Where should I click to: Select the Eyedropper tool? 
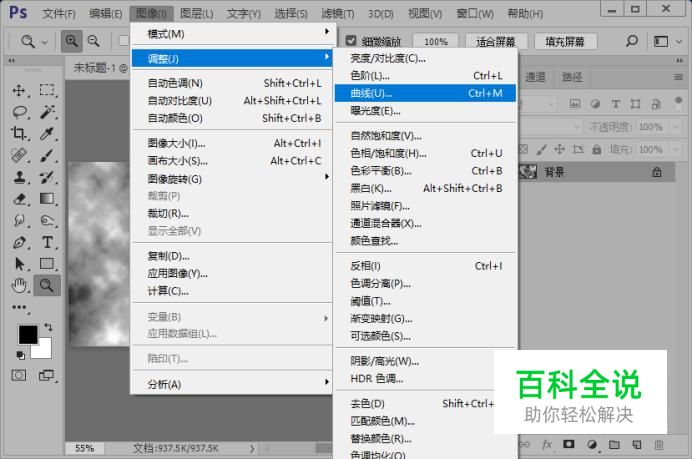(x=47, y=133)
